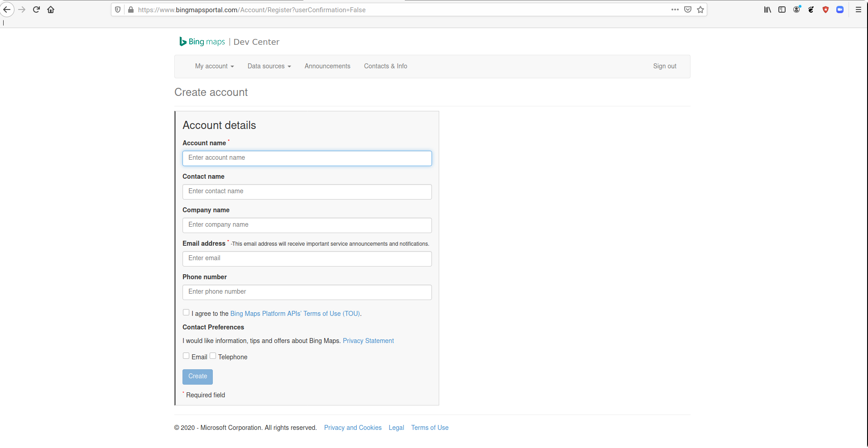Click the padlock site security icon
The height and width of the screenshot is (448, 868).
131,10
